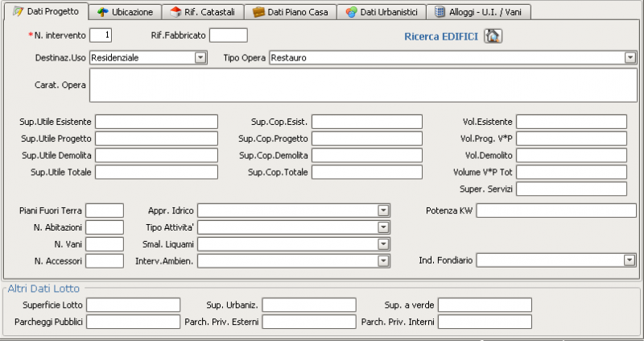
Task: Open the Alloggi - U.I. / Vani tab
Action: [x=483, y=12]
